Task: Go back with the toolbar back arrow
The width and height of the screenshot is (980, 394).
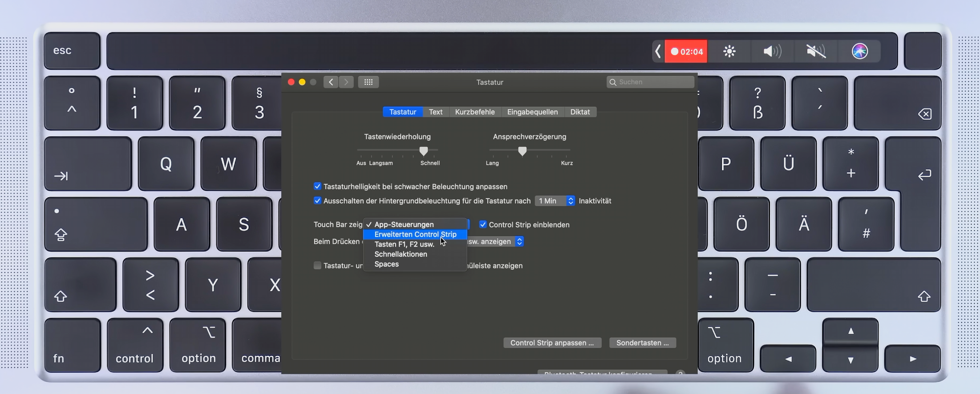Action: click(331, 82)
